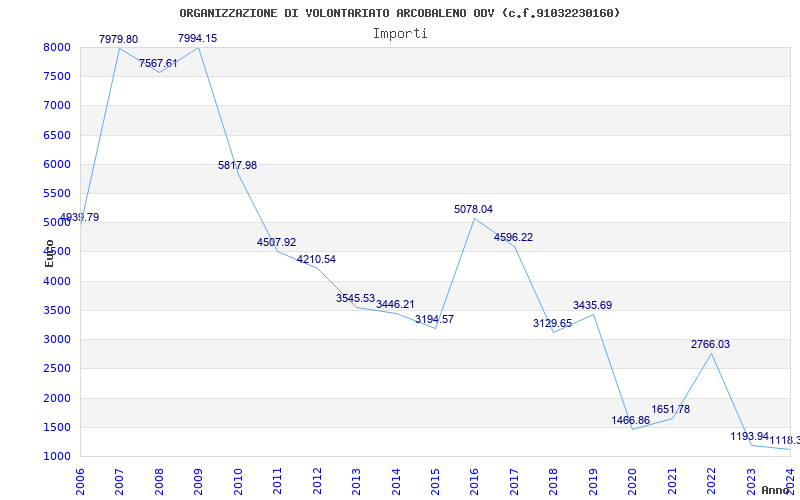The width and height of the screenshot is (800, 500).
Task: Select the 2000 y-axis tick label
Action: click(57, 398)
